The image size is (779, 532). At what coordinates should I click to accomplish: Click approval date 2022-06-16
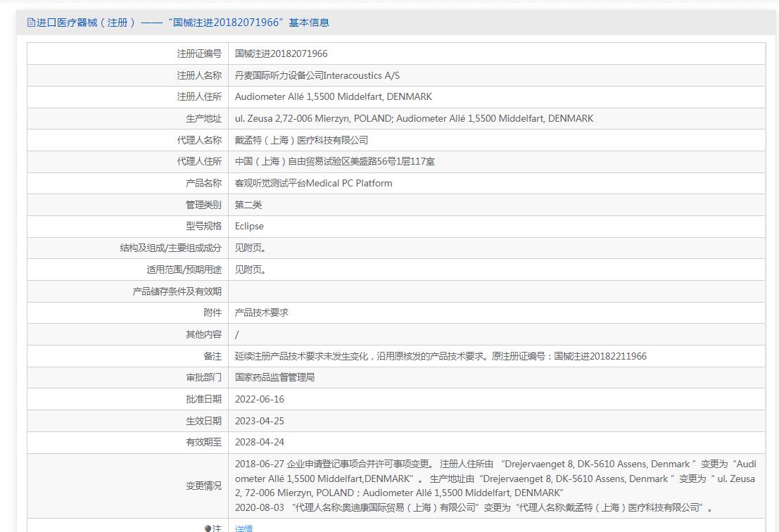click(260, 400)
